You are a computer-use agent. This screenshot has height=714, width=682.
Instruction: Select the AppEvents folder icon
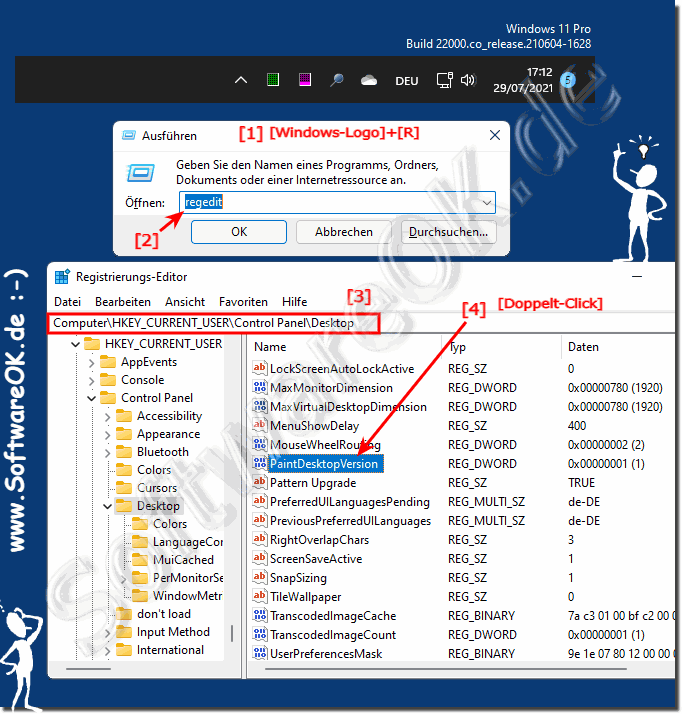(x=108, y=362)
